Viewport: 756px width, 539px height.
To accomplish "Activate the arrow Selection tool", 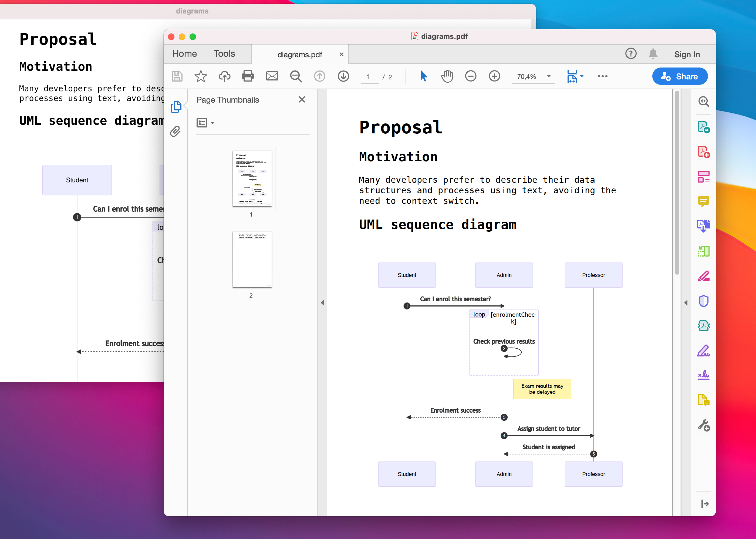I will pyautogui.click(x=423, y=76).
